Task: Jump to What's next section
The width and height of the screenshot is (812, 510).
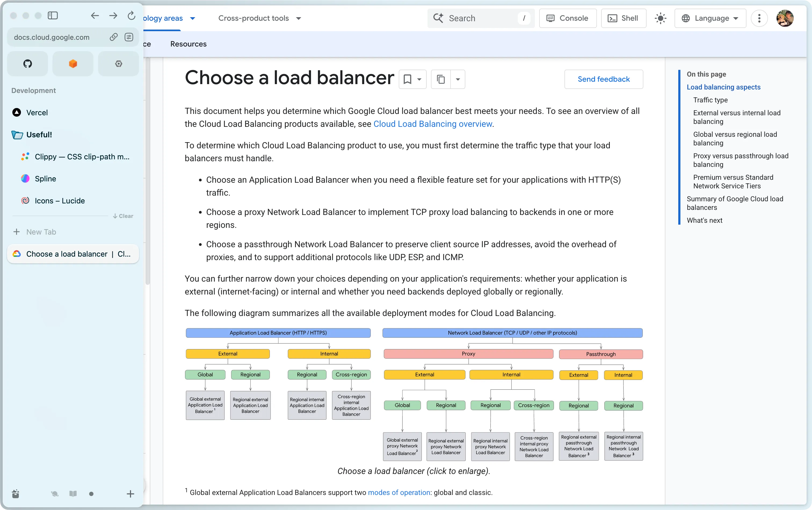Action: pyautogui.click(x=705, y=220)
